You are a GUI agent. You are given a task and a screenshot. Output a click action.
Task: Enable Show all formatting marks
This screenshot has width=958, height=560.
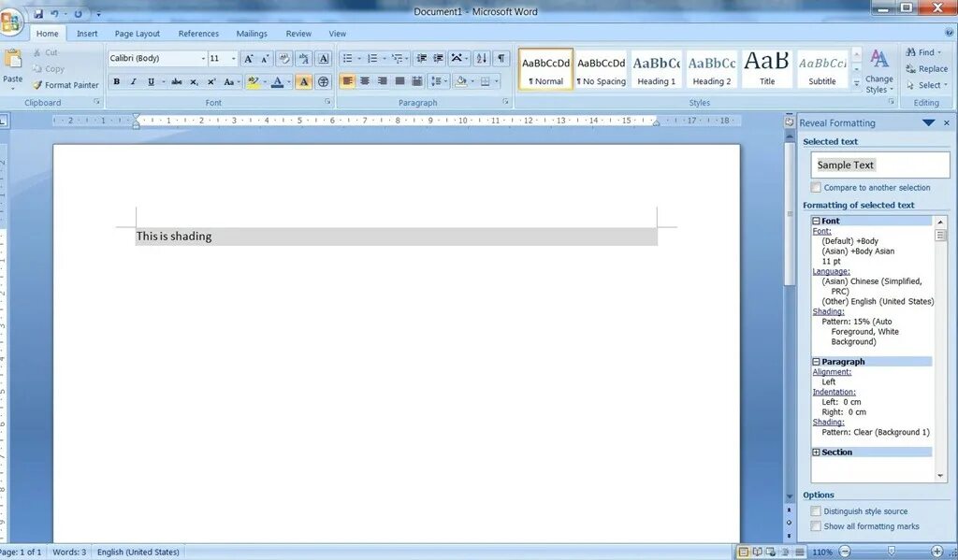pyautogui.click(x=816, y=525)
